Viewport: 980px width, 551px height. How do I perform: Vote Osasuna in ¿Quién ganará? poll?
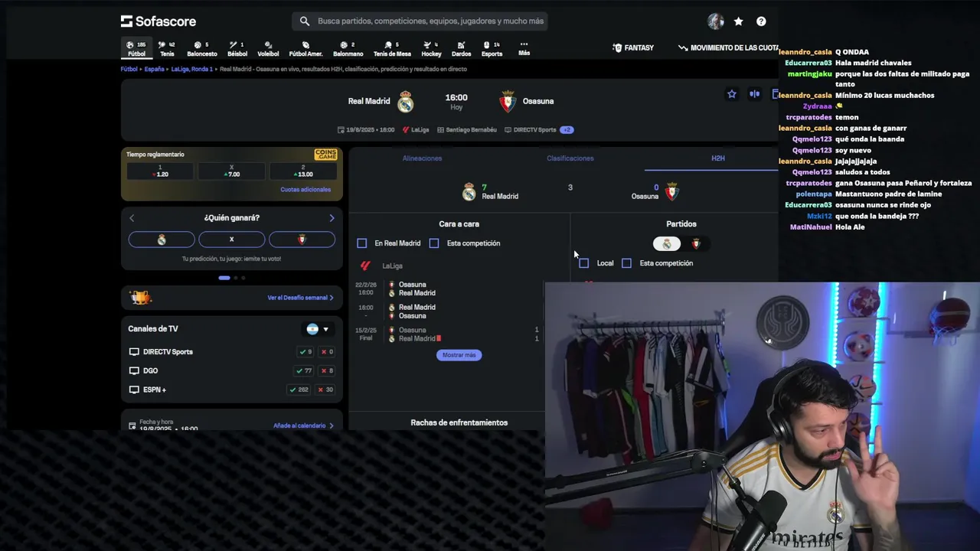click(x=302, y=240)
